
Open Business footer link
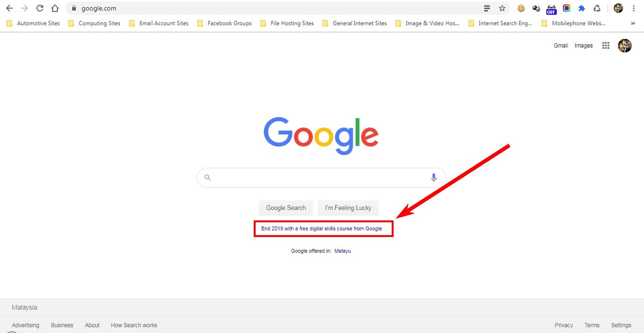pyautogui.click(x=62, y=325)
